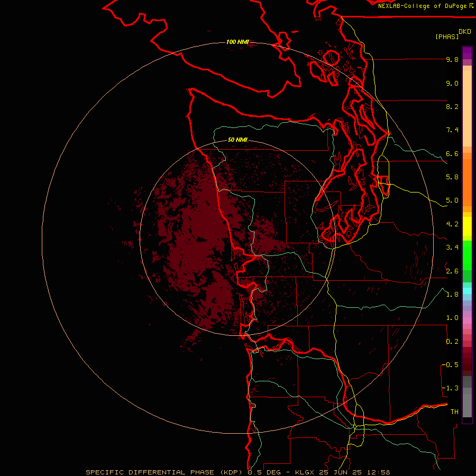Screen dimensions: 476x476
Task: Click the 8.2 legend value
Action: pos(452,106)
